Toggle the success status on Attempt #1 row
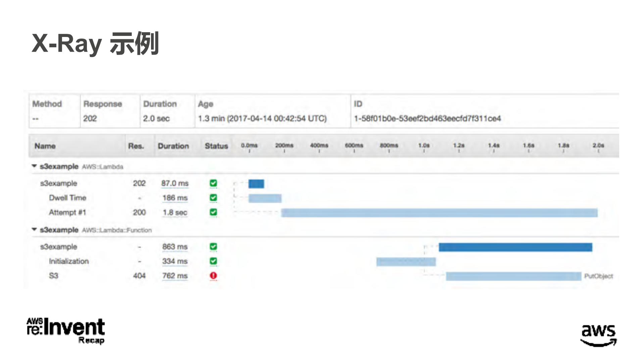The image size is (644, 362). tap(214, 212)
